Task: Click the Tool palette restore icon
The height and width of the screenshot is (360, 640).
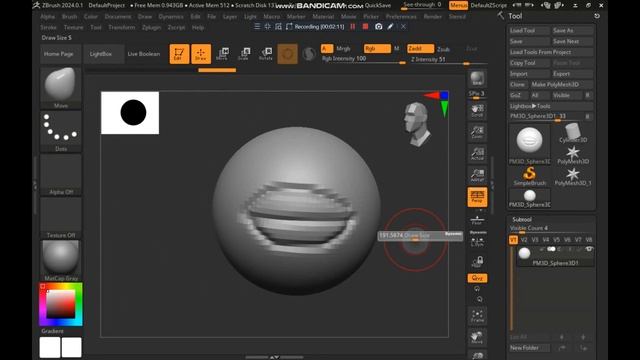Action: coord(597,16)
